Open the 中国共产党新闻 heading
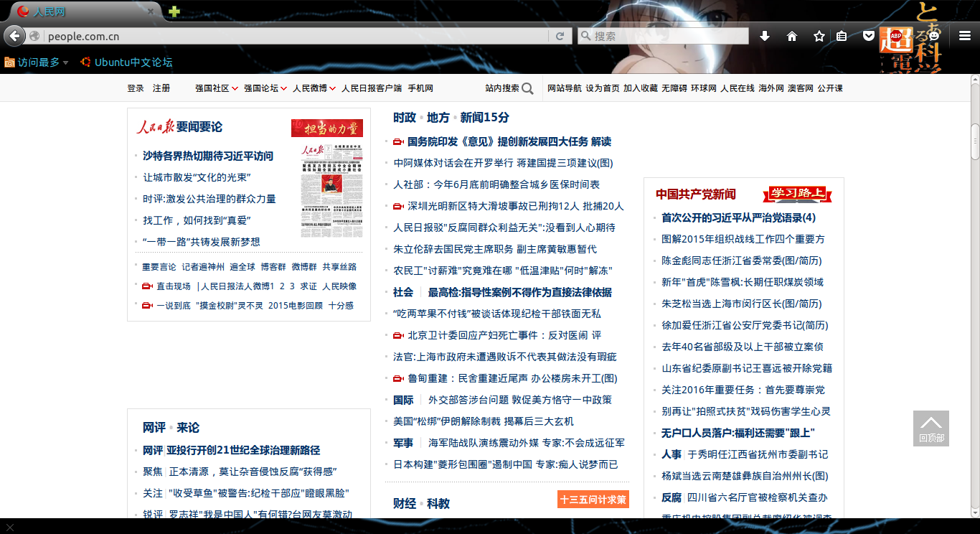Viewport: 980px width, 534px height. pyautogui.click(x=696, y=194)
